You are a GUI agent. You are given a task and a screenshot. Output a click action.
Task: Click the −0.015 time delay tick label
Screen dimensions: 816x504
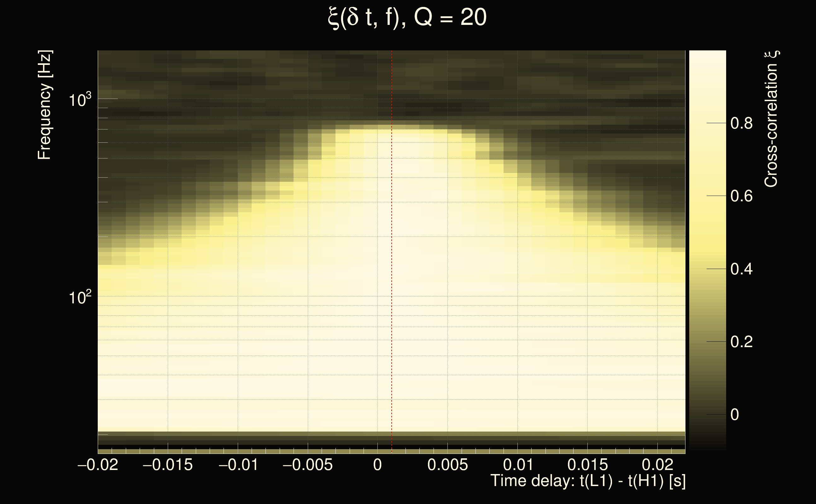tap(167, 465)
